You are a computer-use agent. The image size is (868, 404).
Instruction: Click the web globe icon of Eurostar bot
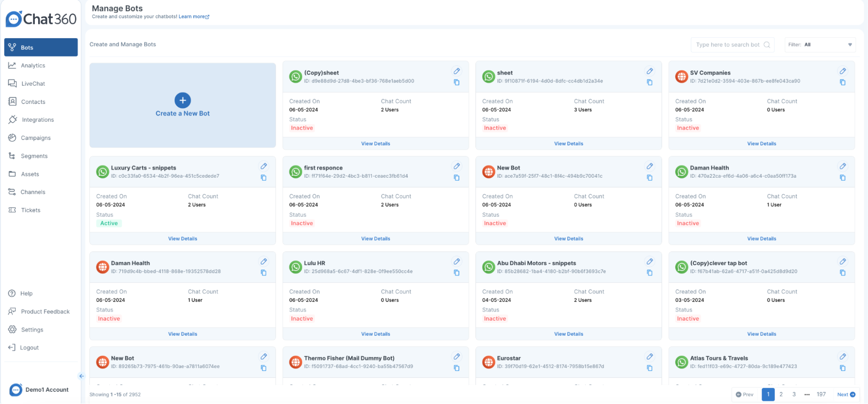[x=488, y=362]
